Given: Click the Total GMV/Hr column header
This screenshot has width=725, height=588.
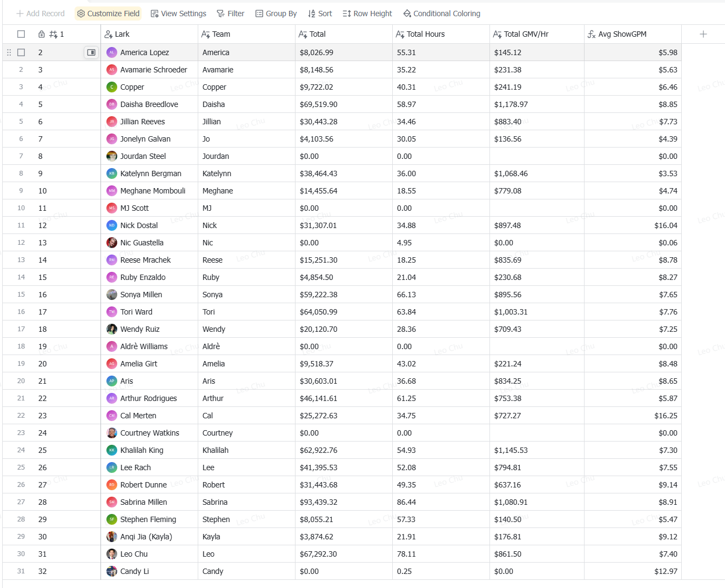Looking at the screenshot, I should (526, 34).
